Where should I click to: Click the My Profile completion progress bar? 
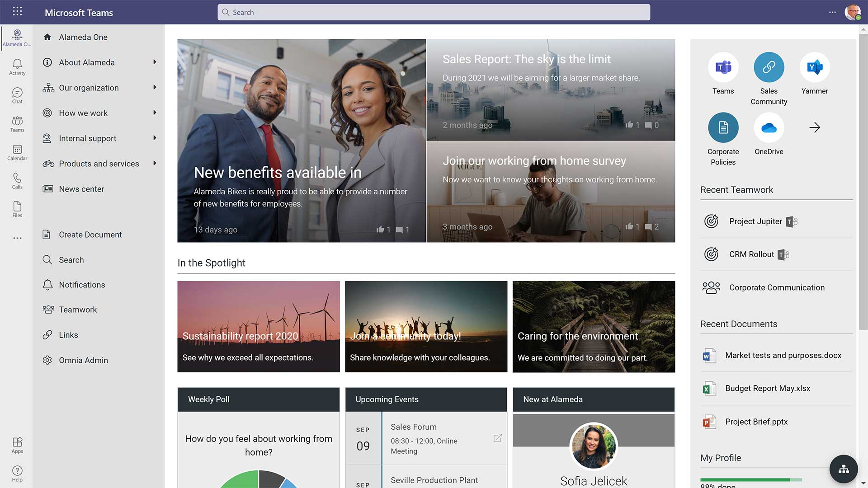pyautogui.click(x=751, y=479)
